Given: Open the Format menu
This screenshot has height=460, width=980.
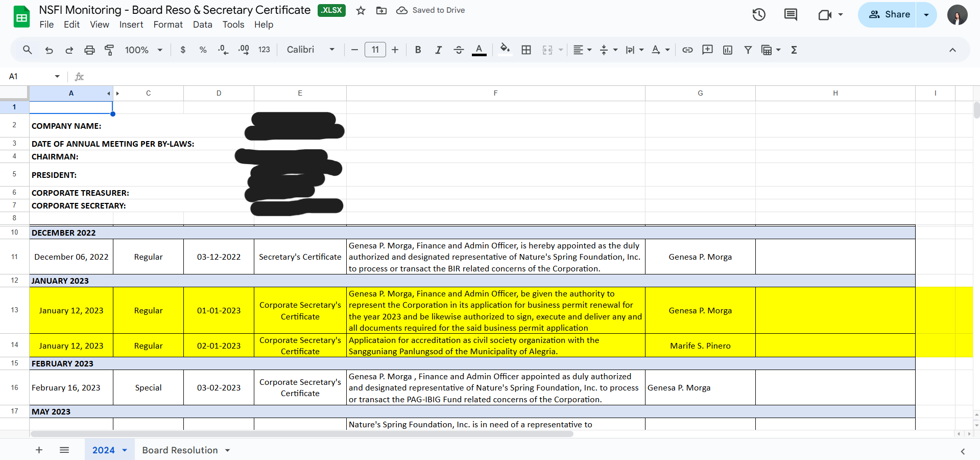Looking at the screenshot, I should (x=168, y=25).
